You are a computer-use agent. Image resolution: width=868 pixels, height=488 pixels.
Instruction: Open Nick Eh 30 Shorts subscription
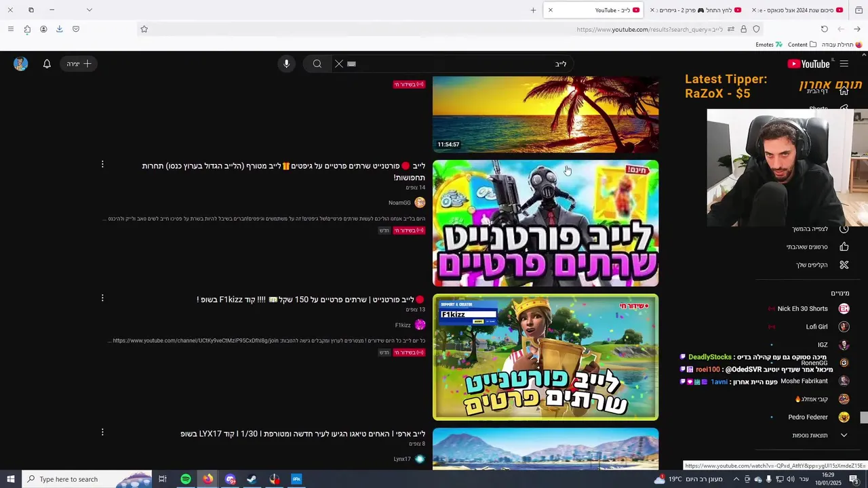coord(807,308)
